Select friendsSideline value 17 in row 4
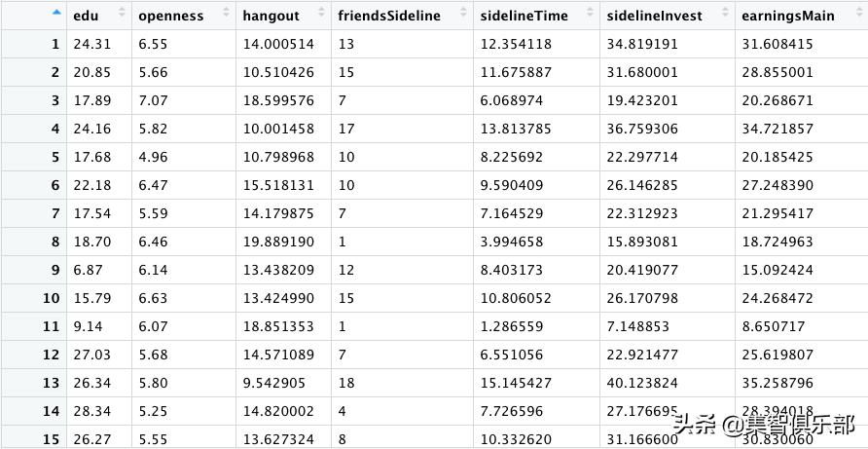 (x=346, y=130)
